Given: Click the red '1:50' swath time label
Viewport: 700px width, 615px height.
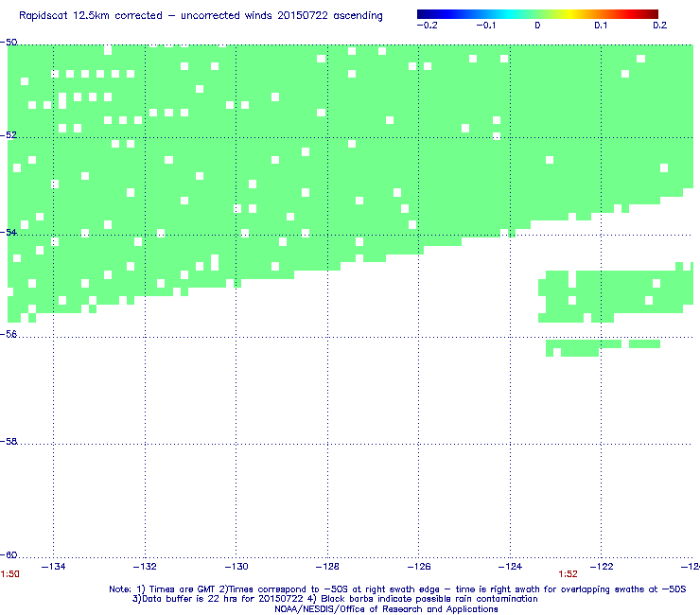Looking at the screenshot, I should tap(9, 574).
